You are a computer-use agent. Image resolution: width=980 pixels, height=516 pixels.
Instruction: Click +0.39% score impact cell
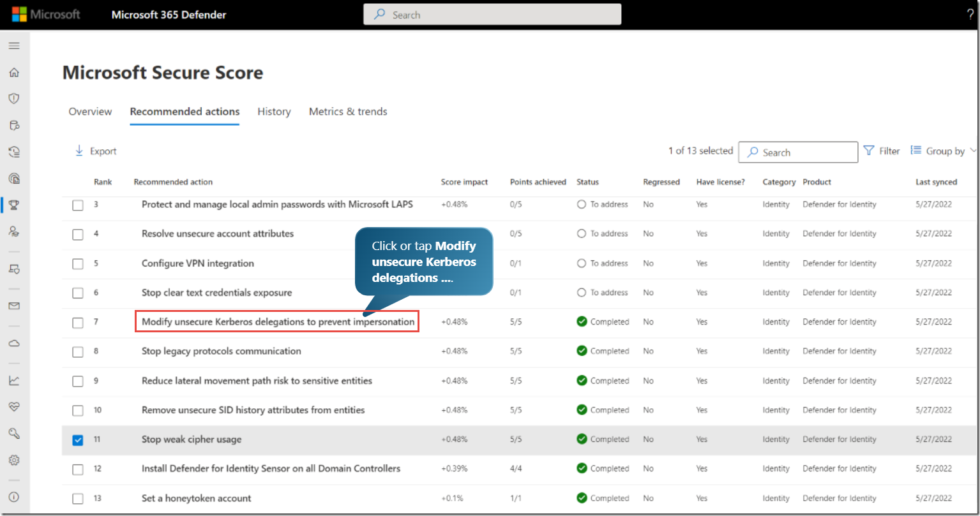454,468
